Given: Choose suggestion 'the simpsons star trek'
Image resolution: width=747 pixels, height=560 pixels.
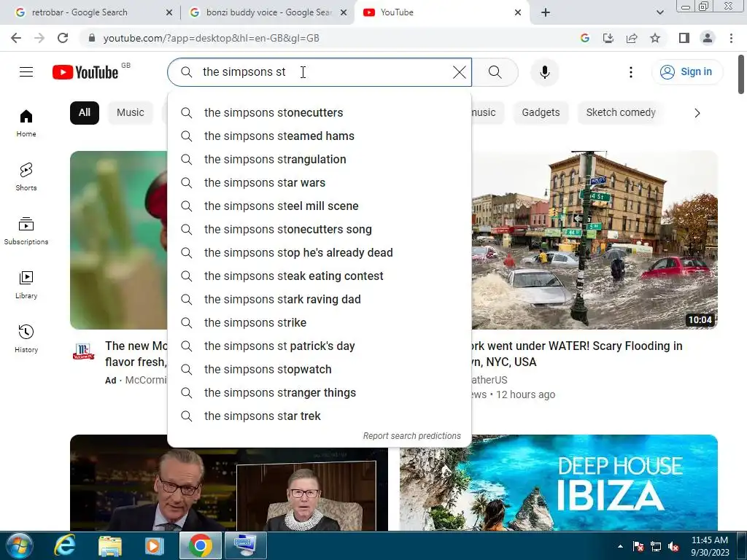Looking at the screenshot, I should tap(320, 416).
